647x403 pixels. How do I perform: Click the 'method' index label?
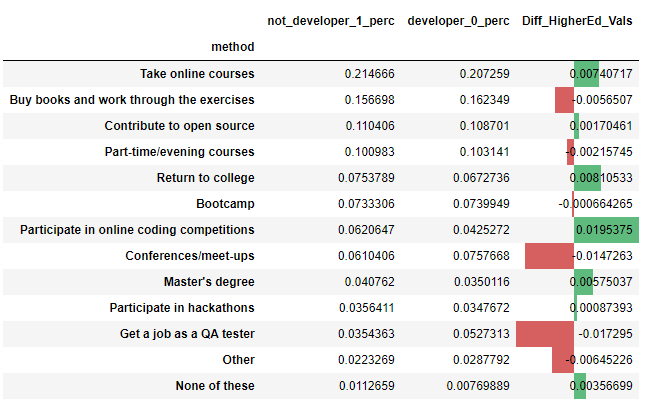click(233, 47)
